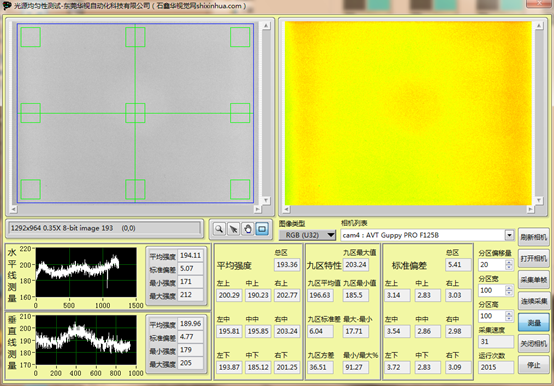Select the arrow Pointer tool
Viewport: 554px width, 386px height.
pos(233,229)
